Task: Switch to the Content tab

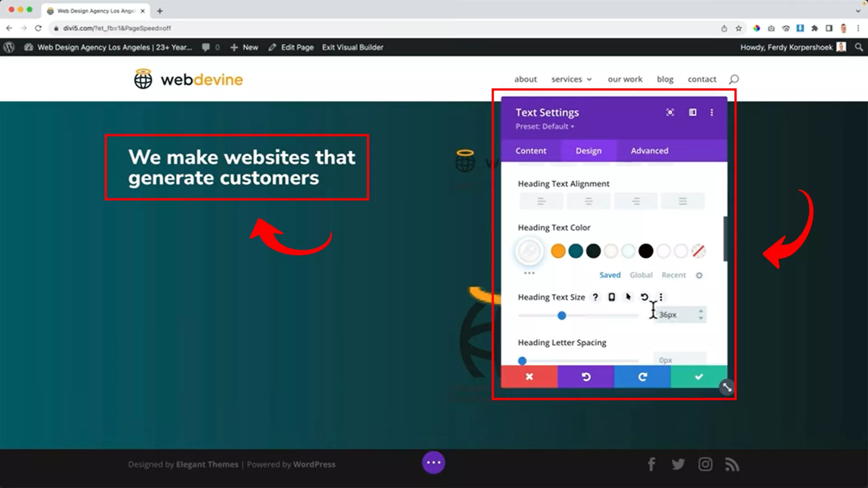Action: click(531, 150)
